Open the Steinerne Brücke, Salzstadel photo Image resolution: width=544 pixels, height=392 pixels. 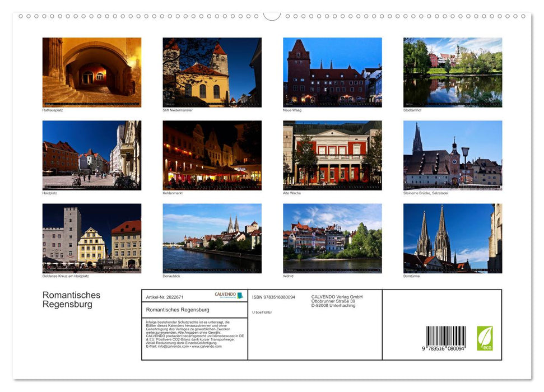[452, 154]
